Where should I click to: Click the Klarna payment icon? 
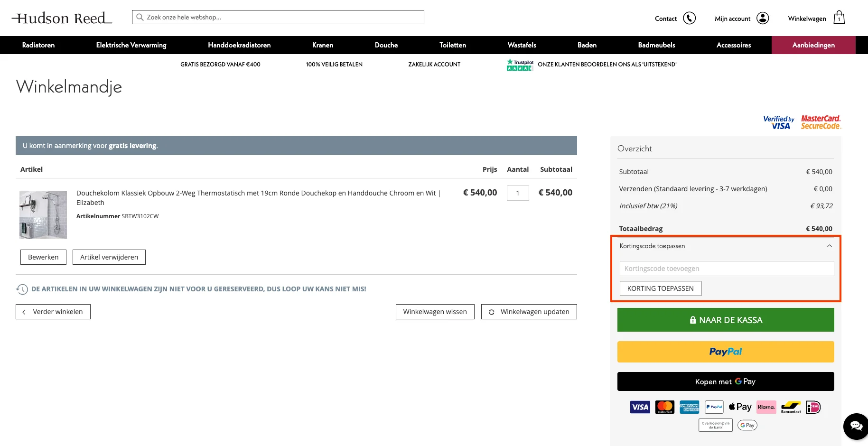coord(766,407)
